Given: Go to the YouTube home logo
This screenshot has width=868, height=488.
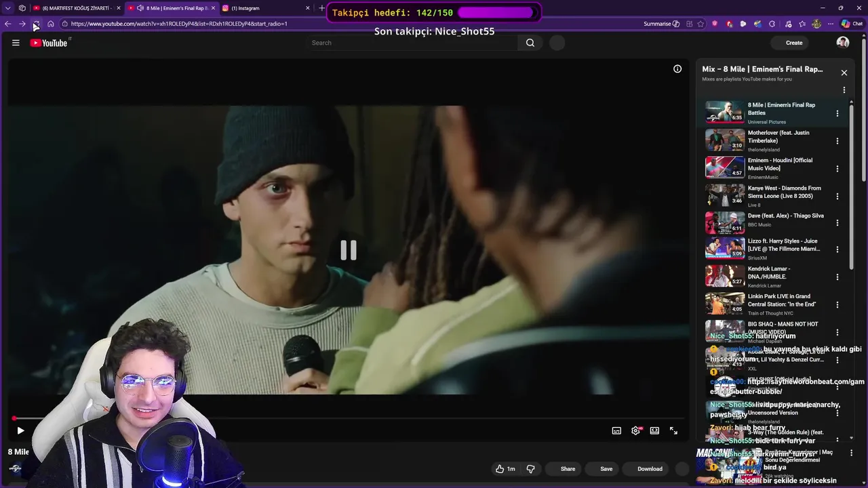Looking at the screenshot, I should click(x=49, y=43).
